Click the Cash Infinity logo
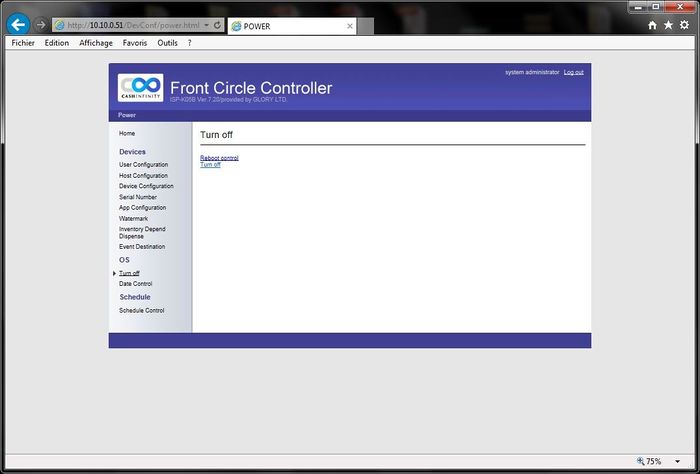700x474 pixels. coord(141,88)
